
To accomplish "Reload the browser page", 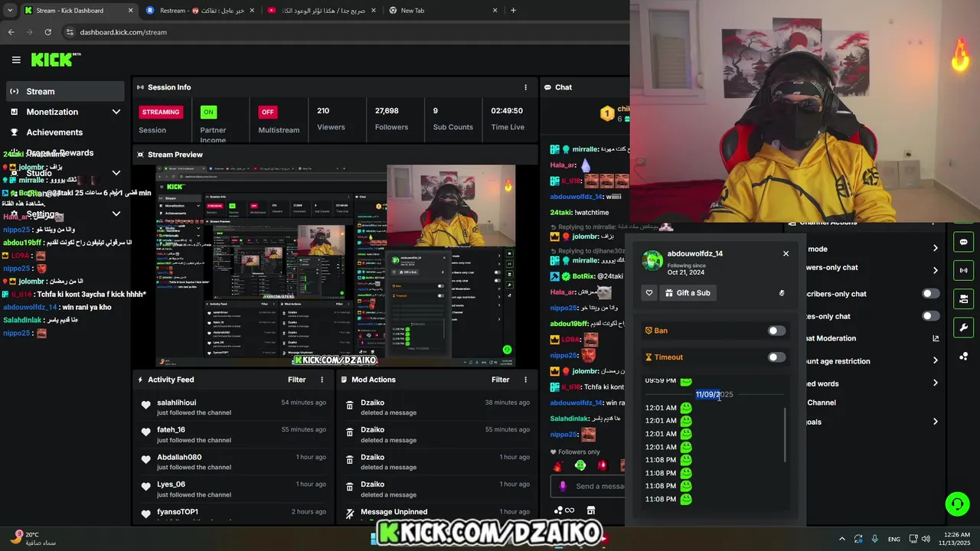I will click(47, 32).
